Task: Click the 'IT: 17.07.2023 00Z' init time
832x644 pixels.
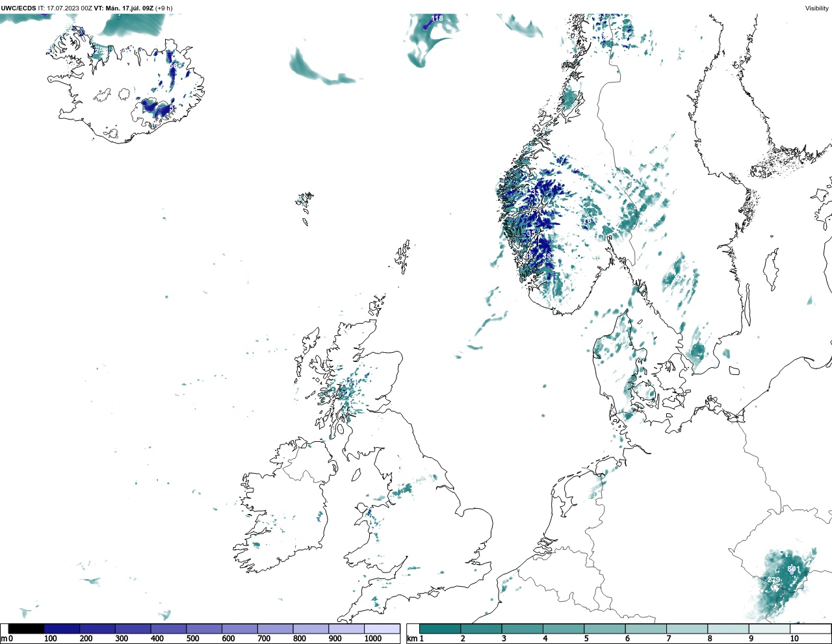Action: click(65, 8)
